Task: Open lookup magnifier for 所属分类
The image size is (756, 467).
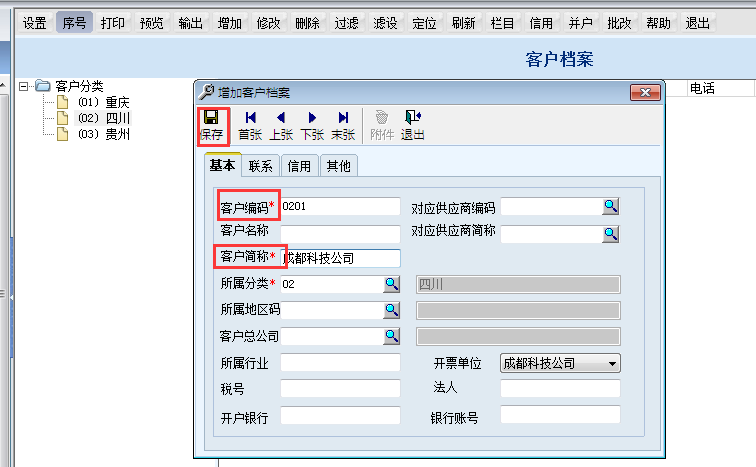Action: (x=392, y=284)
